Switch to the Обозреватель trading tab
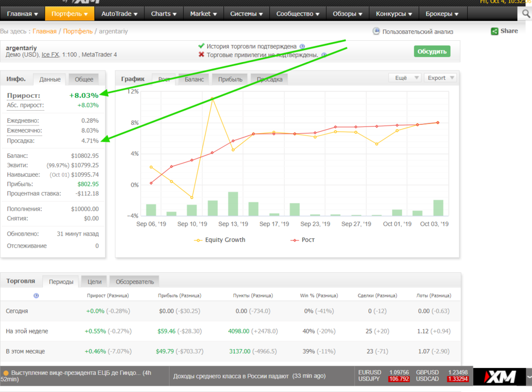The image size is (532, 392). coord(134,282)
